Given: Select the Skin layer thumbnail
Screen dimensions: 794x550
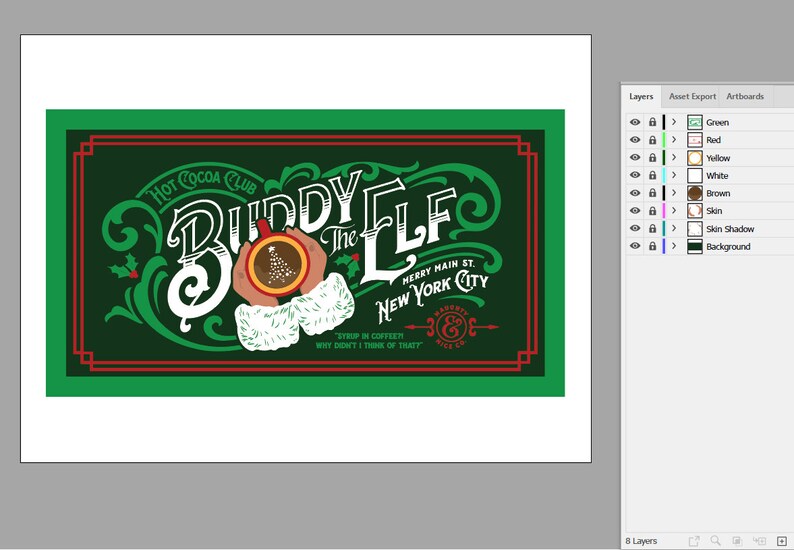Looking at the screenshot, I should 695,211.
